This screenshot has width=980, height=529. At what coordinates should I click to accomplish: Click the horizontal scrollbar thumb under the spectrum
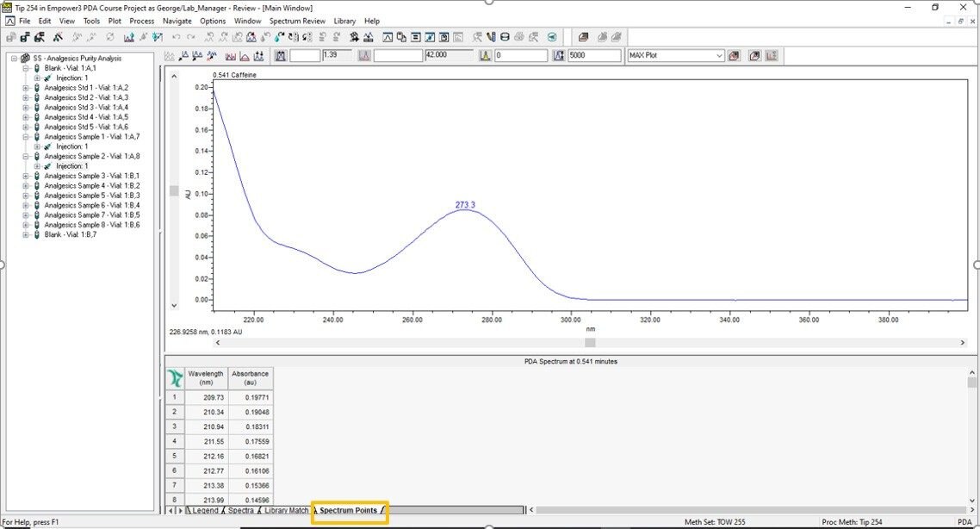pos(590,343)
